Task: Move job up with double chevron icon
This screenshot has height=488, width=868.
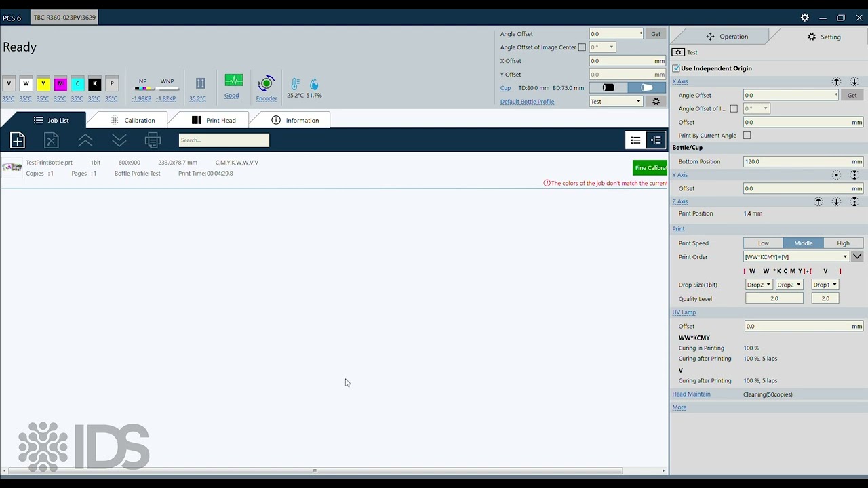Action: click(85, 140)
